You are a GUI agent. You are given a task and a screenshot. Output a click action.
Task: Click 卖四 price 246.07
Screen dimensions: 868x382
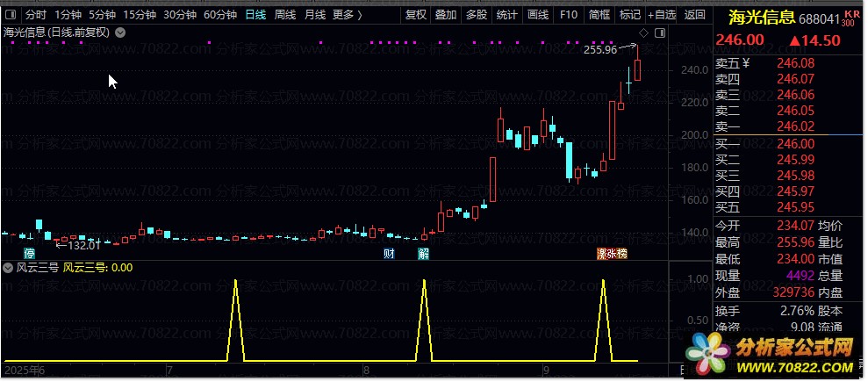795,80
